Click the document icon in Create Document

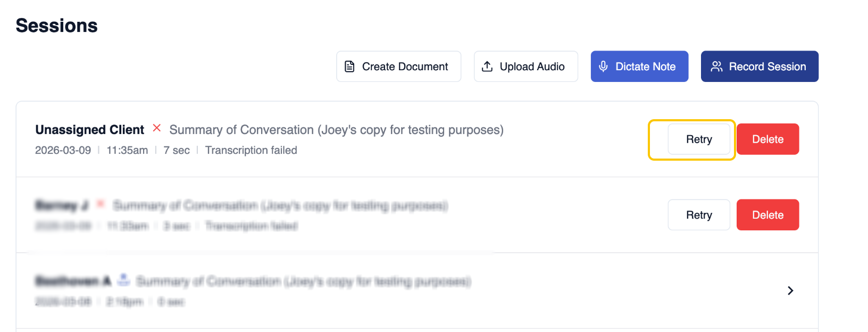[349, 67]
